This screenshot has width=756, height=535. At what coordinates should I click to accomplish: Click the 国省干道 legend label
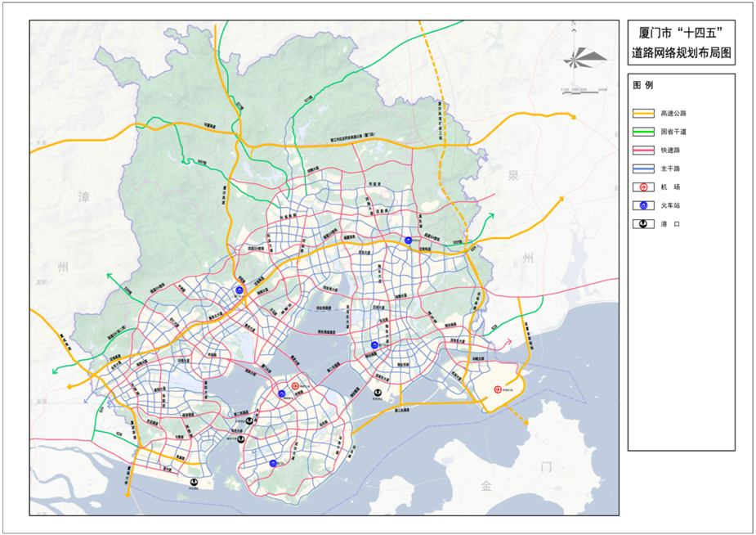(x=673, y=132)
